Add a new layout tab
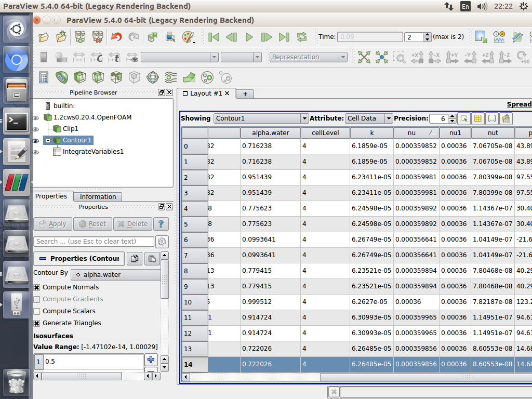This screenshot has width=532, height=399. (x=245, y=94)
